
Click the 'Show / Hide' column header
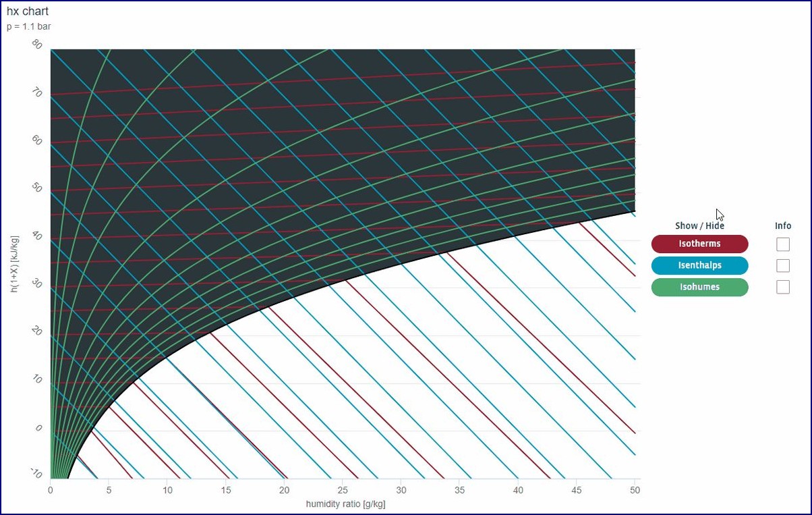tap(699, 225)
